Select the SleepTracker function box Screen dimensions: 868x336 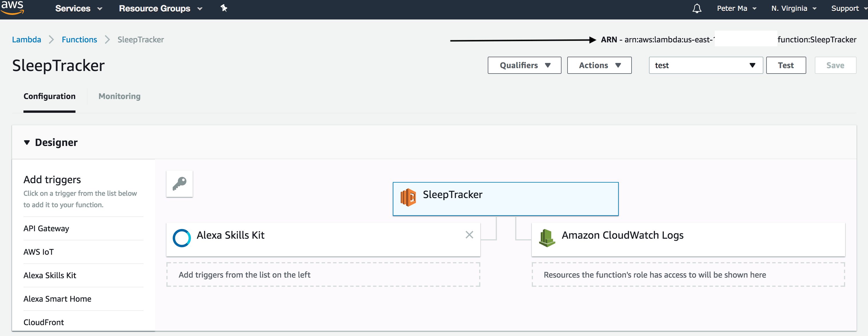pyautogui.click(x=505, y=199)
